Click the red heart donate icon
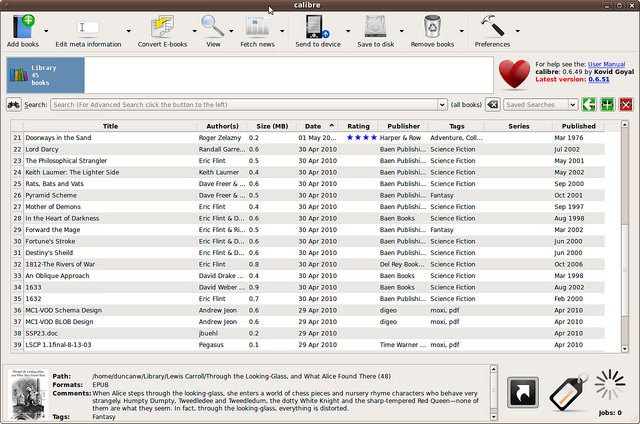640x424 pixels. click(x=514, y=74)
